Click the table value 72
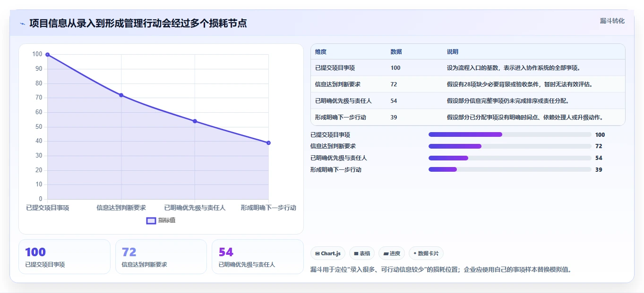Image resolution: width=644 pixels, height=293 pixels. (394, 84)
